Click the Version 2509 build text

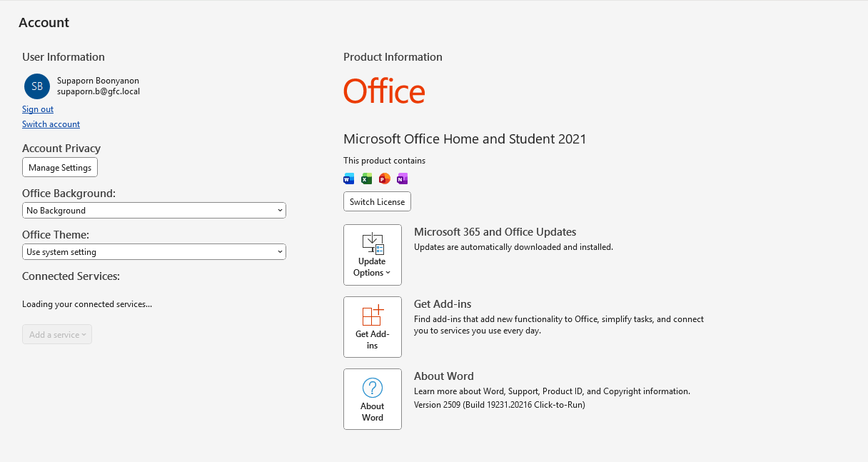tap(499, 405)
